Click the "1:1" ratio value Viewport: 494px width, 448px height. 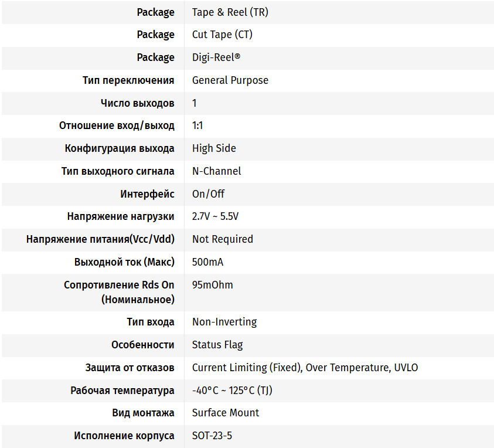[197, 125]
